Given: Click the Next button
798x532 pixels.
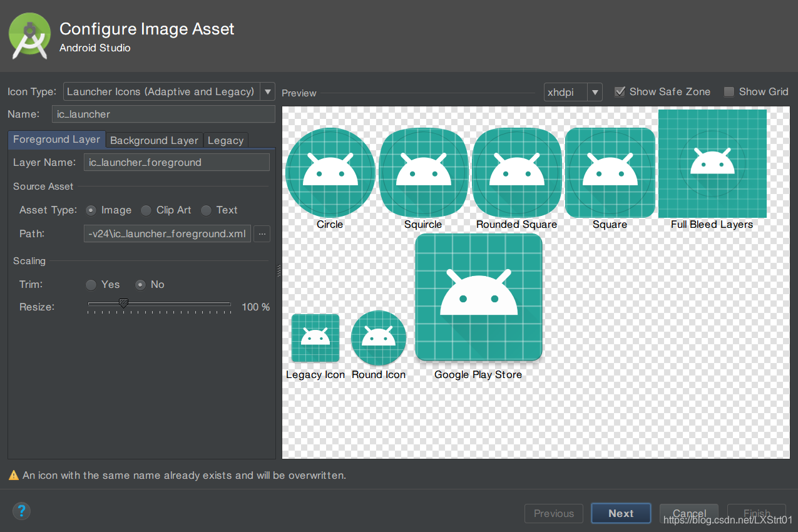Looking at the screenshot, I should [x=620, y=513].
